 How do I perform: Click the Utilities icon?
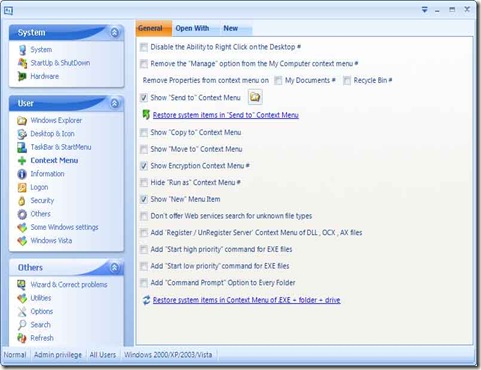pyautogui.click(x=22, y=298)
